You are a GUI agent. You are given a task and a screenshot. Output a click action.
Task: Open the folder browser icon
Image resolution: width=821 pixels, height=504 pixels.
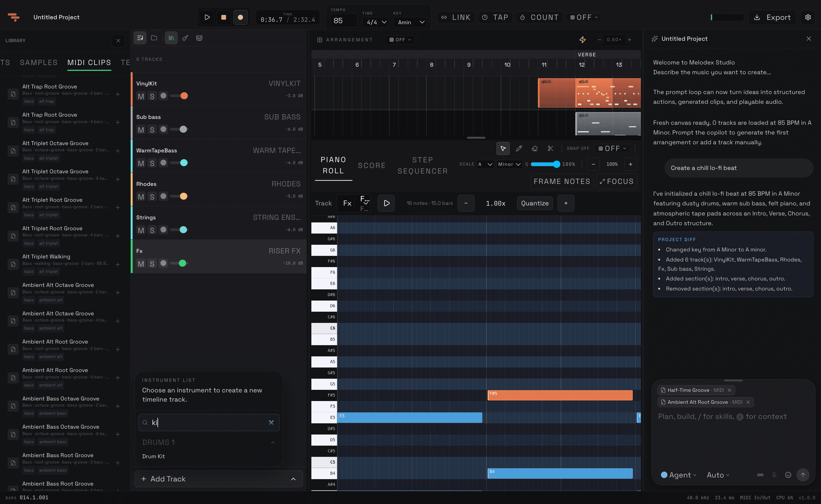[154, 38]
